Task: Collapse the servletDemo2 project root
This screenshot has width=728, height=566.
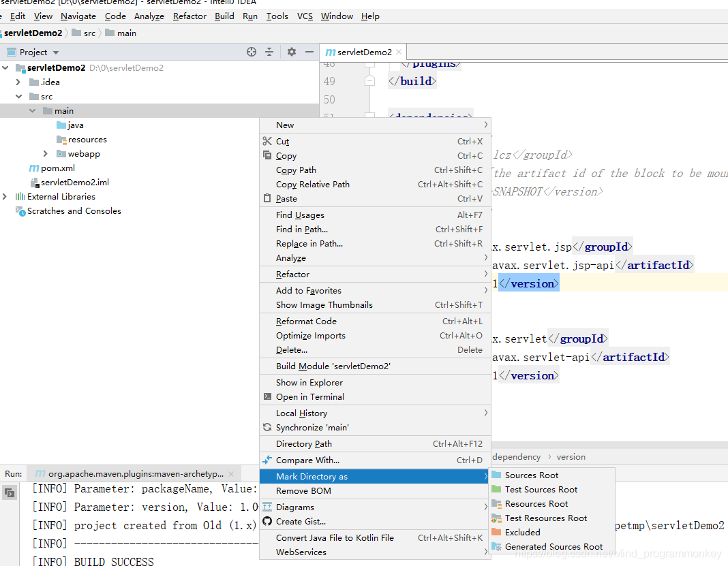Action: pyautogui.click(x=5, y=67)
